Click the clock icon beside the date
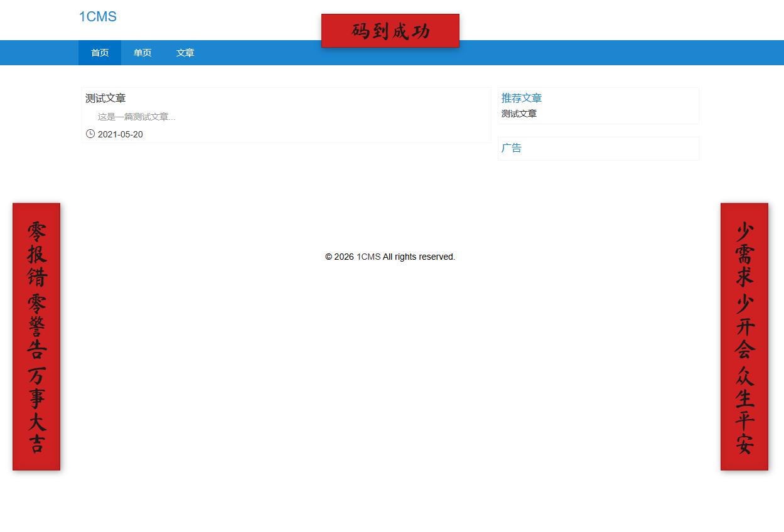The width and height of the screenshot is (784, 532). (90, 134)
